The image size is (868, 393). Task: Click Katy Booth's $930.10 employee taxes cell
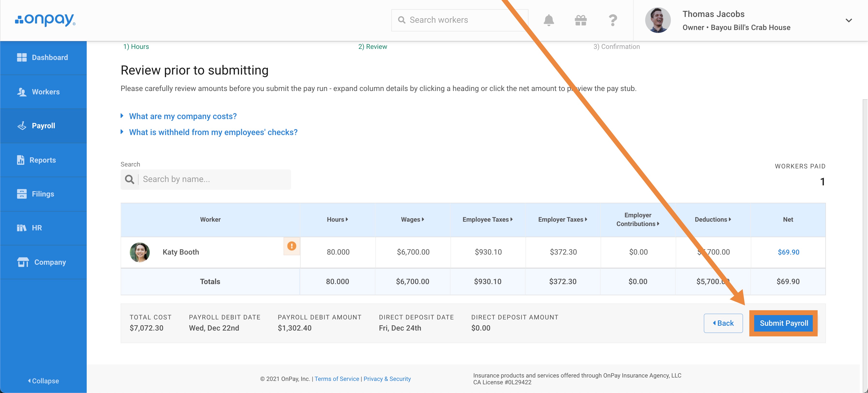coord(488,252)
